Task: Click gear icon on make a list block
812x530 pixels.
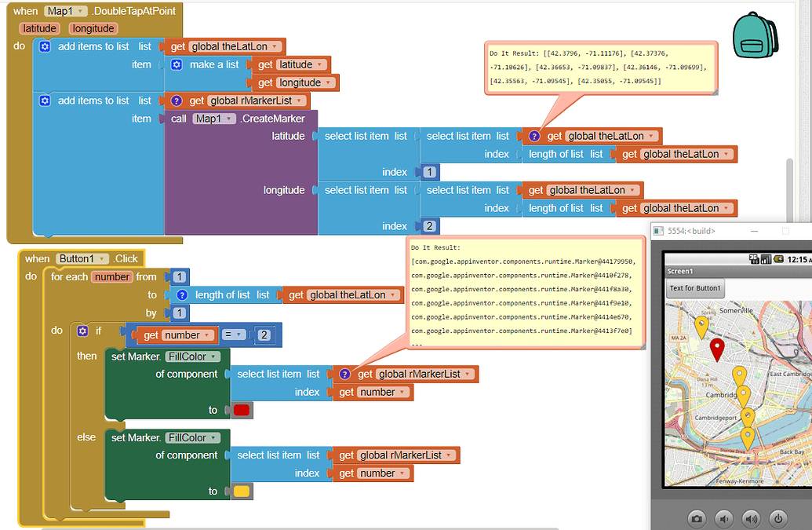Action: tap(177, 64)
